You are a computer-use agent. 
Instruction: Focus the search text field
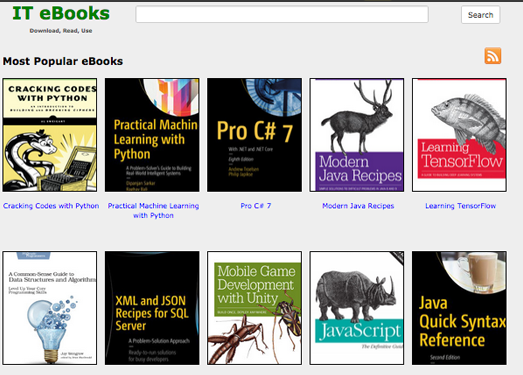point(282,14)
